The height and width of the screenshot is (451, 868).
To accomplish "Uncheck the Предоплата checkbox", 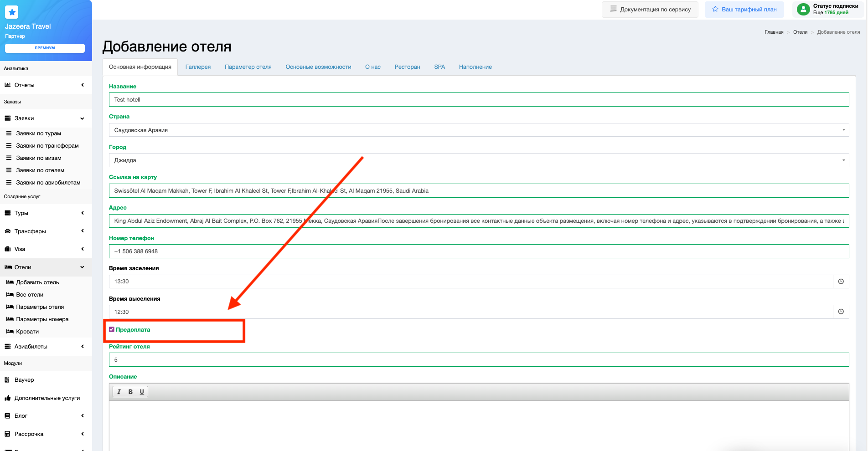I will click(112, 329).
